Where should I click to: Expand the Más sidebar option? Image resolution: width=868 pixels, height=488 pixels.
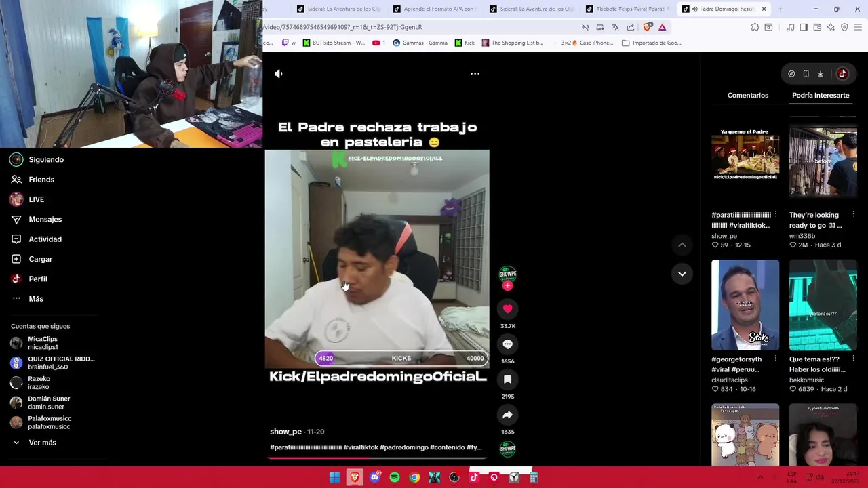(x=27, y=299)
